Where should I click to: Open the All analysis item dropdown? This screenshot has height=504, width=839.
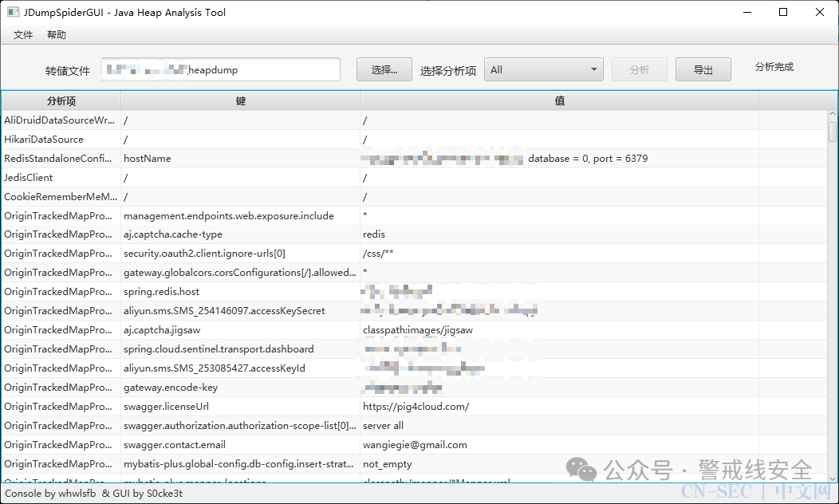click(x=544, y=69)
